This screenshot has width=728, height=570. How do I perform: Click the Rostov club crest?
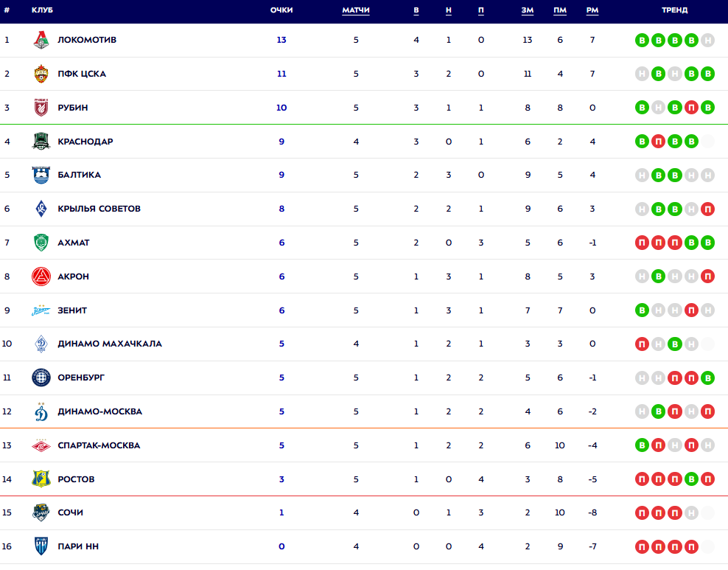[41, 479]
